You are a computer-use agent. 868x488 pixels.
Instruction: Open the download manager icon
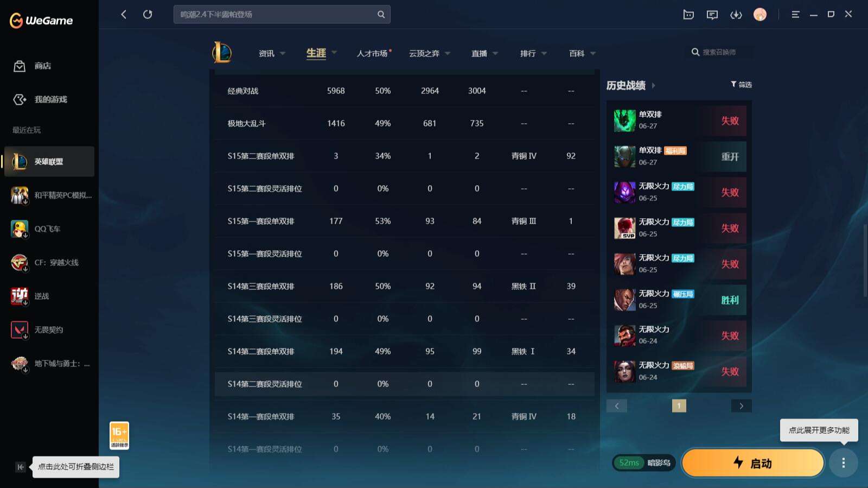(x=736, y=15)
